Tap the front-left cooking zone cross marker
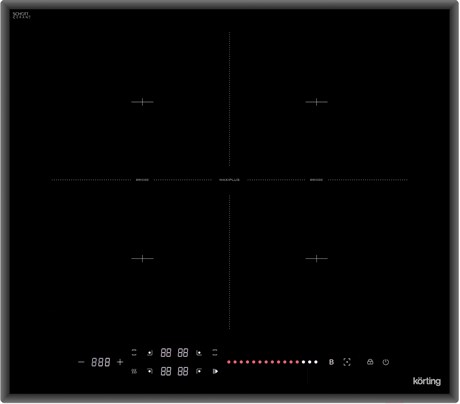The image size is (460, 404). [142, 258]
